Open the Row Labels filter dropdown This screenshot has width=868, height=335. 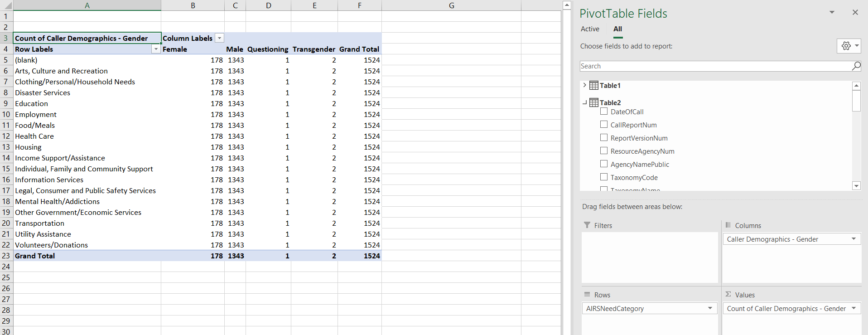click(x=156, y=49)
